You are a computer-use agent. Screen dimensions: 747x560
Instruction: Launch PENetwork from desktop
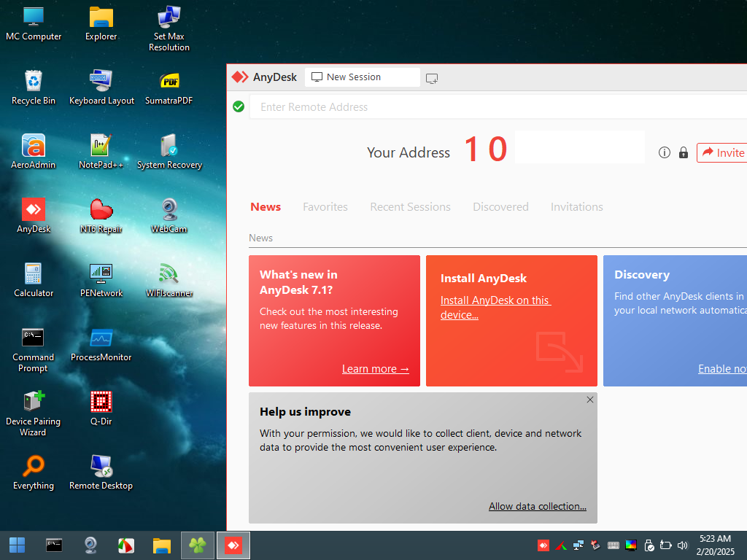pos(101,280)
